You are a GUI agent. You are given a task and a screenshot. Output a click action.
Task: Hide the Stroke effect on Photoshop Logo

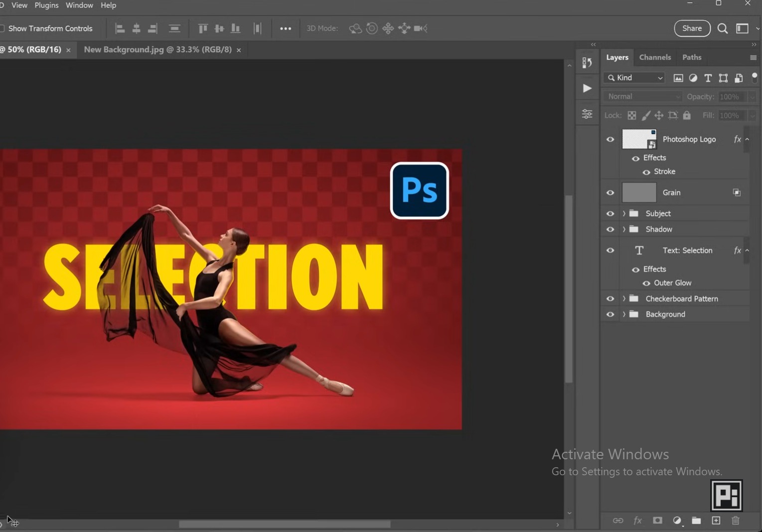(x=646, y=172)
